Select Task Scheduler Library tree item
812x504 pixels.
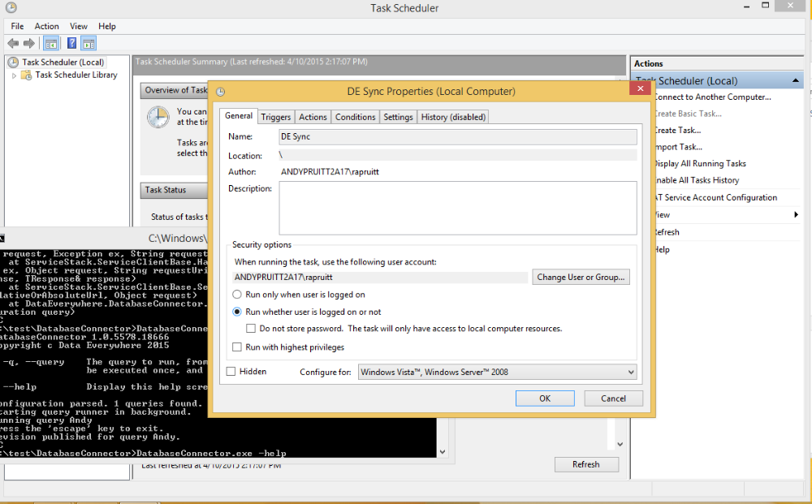tap(76, 75)
